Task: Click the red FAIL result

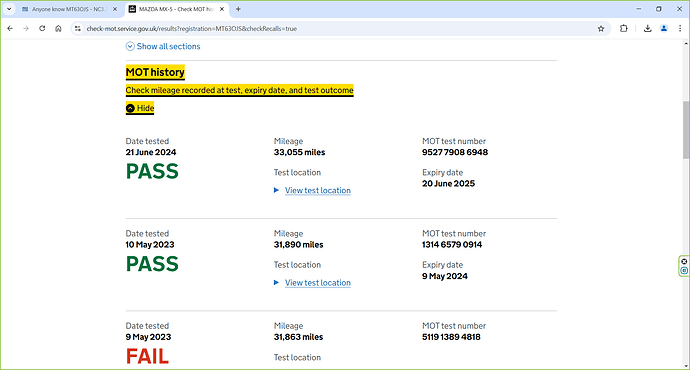Action: point(147,356)
